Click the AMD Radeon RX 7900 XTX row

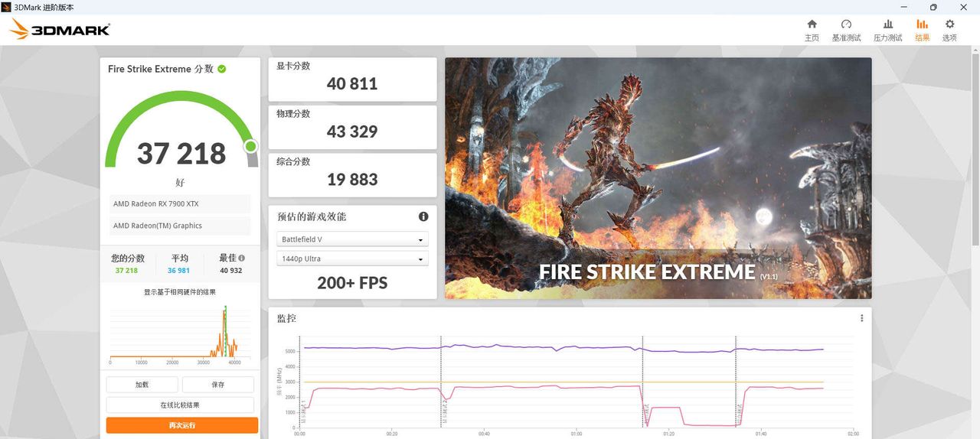click(x=180, y=204)
